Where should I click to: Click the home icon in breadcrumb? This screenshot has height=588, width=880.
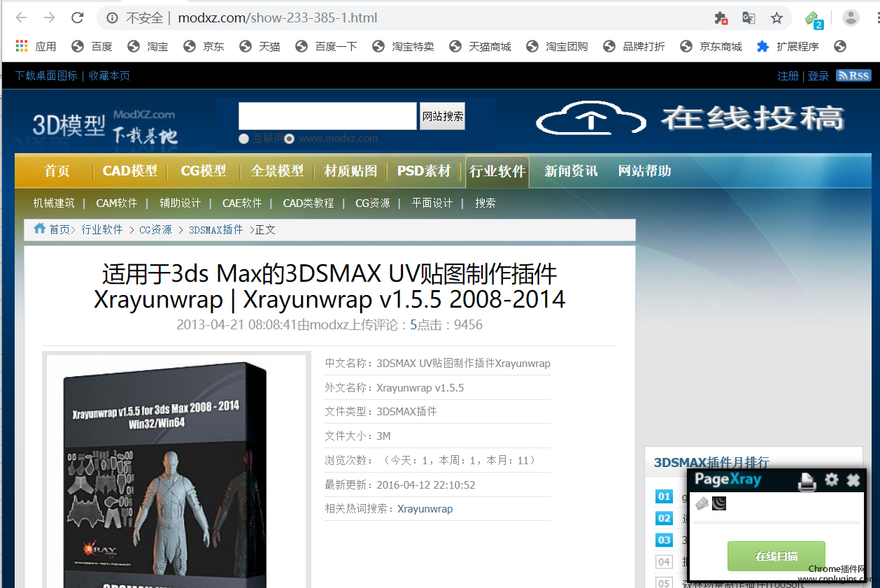click(40, 229)
